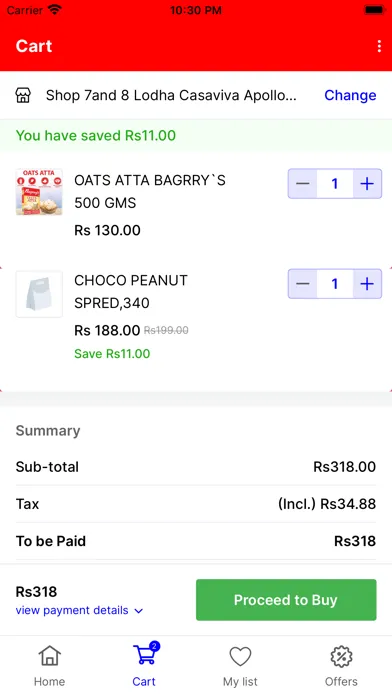Screen dimensions: 392x696
Task: Select the Oats Atta Bagrry's product name
Action: point(150,192)
